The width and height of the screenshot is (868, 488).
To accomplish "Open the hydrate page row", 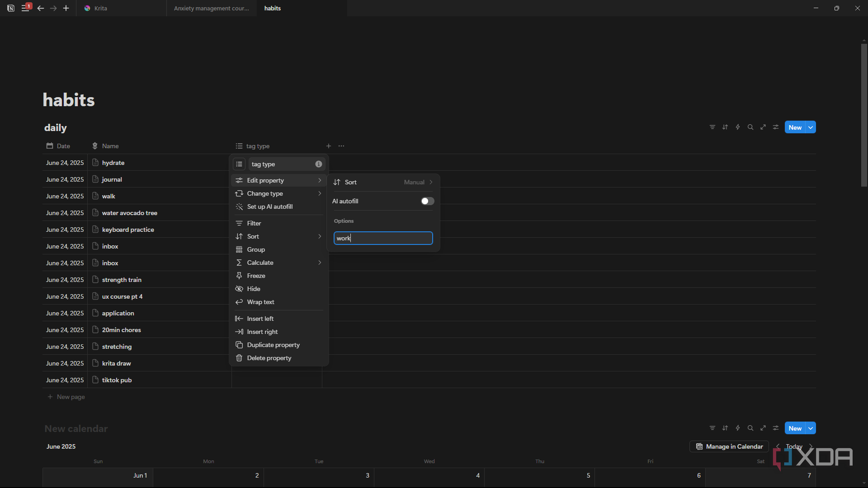I will (113, 163).
